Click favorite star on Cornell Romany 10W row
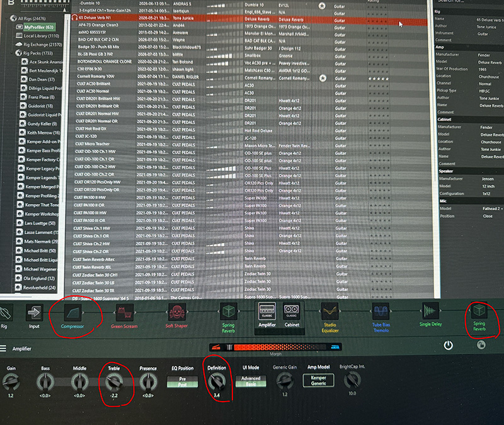504x425 pixels. pyautogui.click(x=323, y=78)
